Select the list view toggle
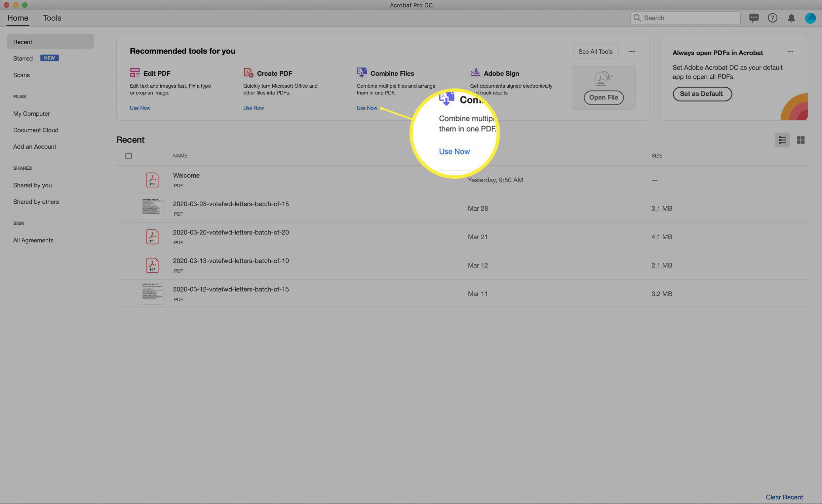 pos(783,140)
